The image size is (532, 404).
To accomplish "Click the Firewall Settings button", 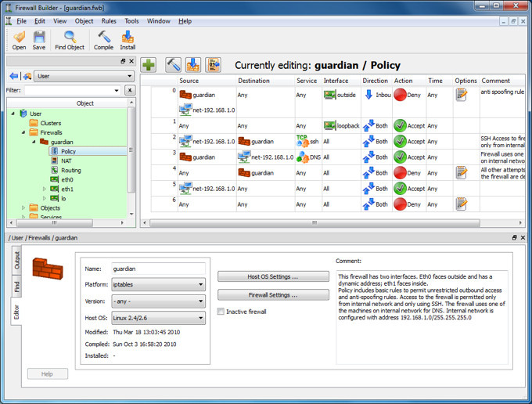I will coord(272,295).
